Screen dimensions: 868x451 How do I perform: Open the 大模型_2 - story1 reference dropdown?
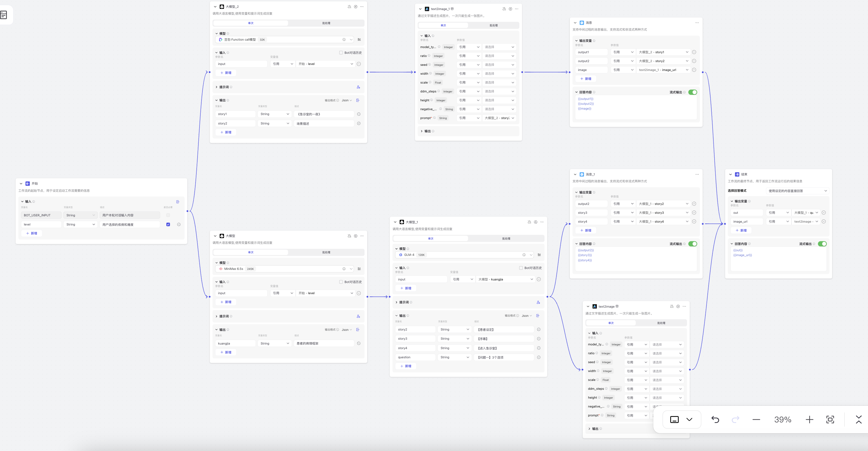pos(663,52)
